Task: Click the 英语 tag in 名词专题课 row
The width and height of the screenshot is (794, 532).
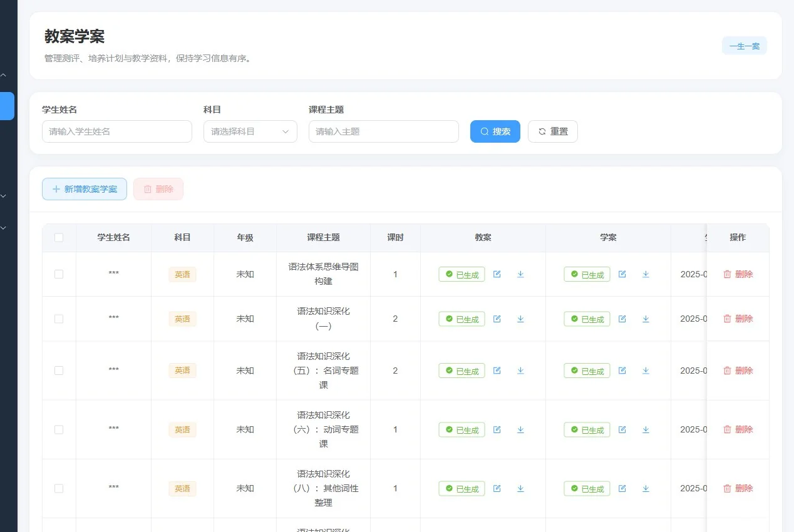Action: (x=182, y=371)
